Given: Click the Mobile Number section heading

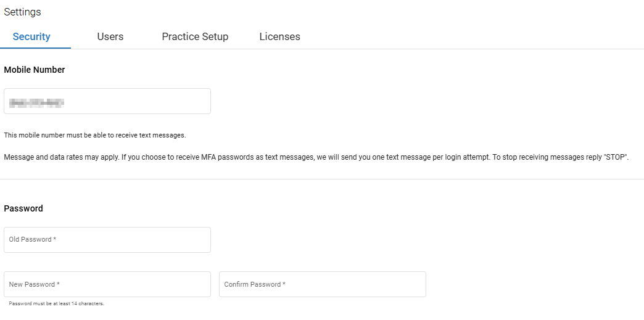Looking at the screenshot, I should [35, 70].
